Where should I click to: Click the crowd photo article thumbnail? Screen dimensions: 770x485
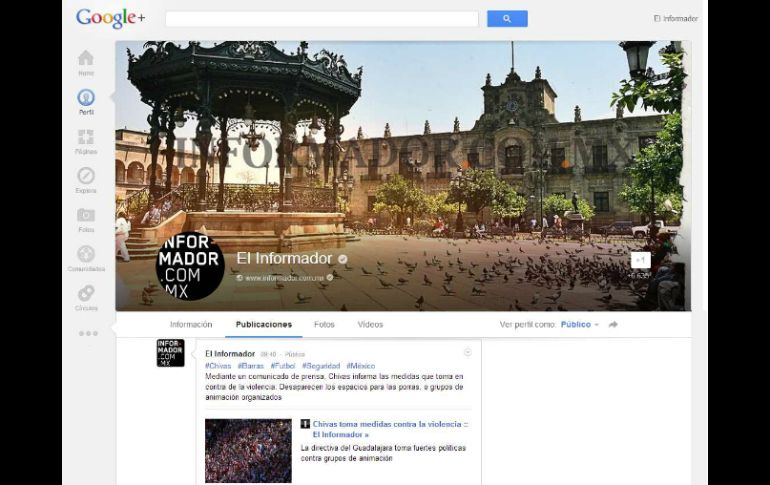pyautogui.click(x=248, y=450)
